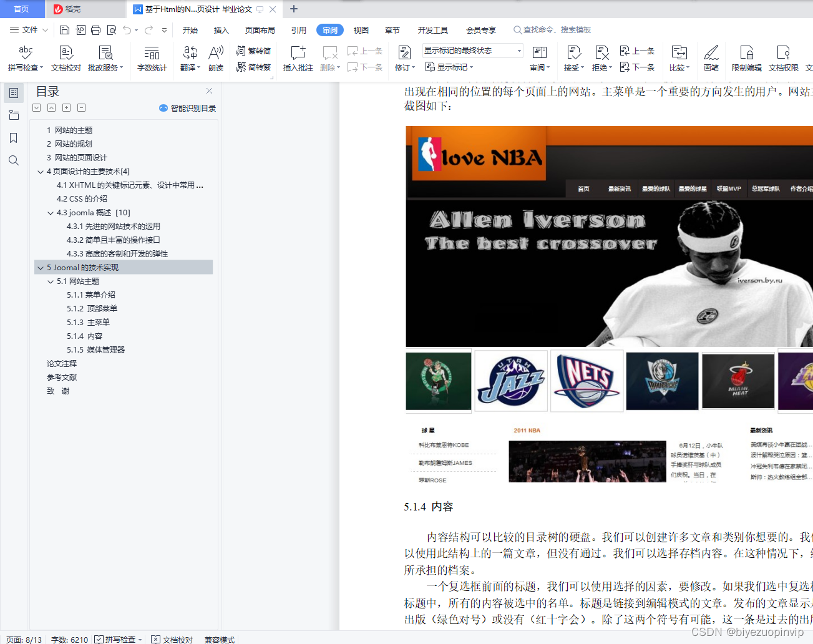Click 接受 accept change
Image resolution: width=813 pixels, height=644 pixels.
point(573,59)
